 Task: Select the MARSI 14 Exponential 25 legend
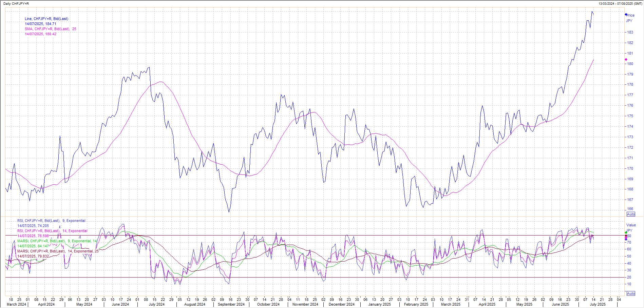pyautogui.click(x=58, y=251)
